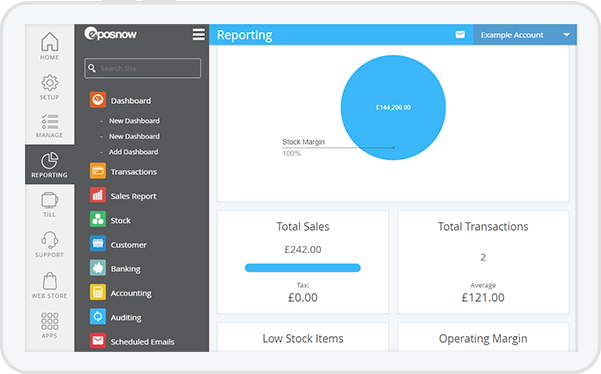Click the Stock Margin chart label
Image resolution: width=601 pixels, height=374 pixels.
[303, 142]
